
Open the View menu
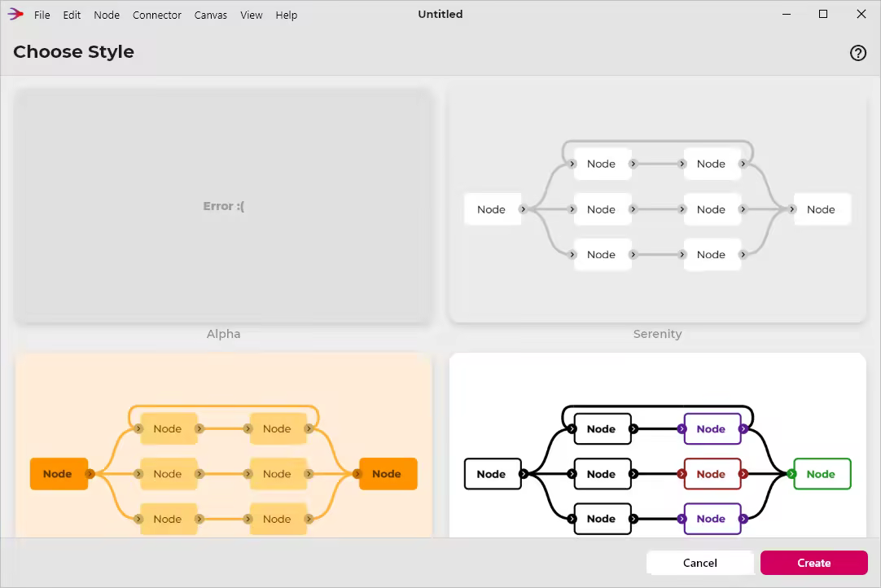(x=251, y=15)
